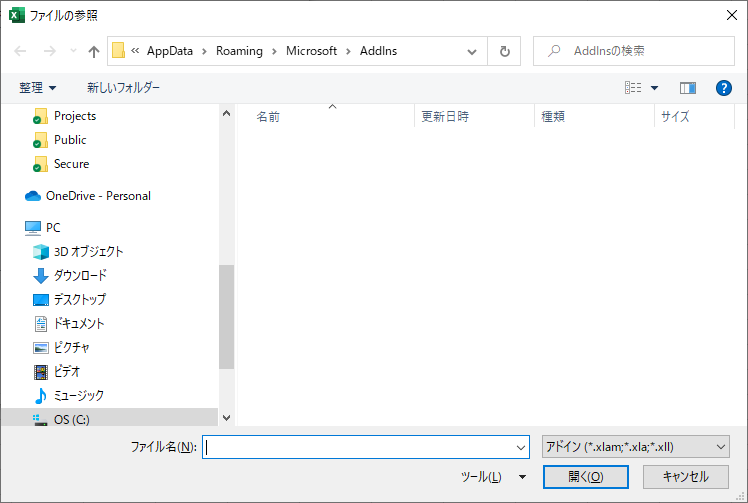This screenshot has height=503, width=748.
Task: Click the PC monitor icon
Action: pos(33,228)
